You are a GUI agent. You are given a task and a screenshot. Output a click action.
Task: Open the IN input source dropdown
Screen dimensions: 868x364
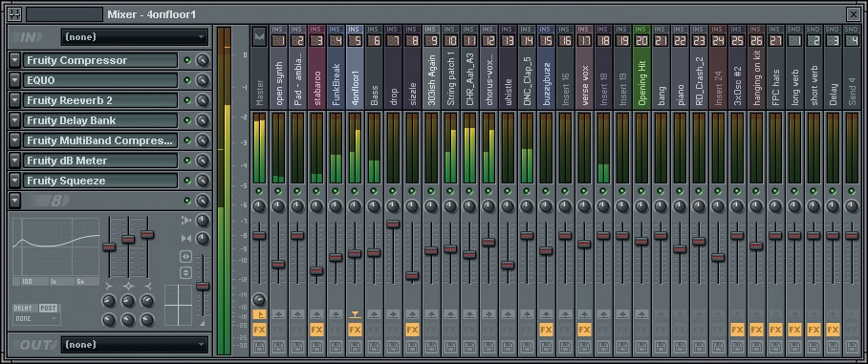tap(135, 37)
